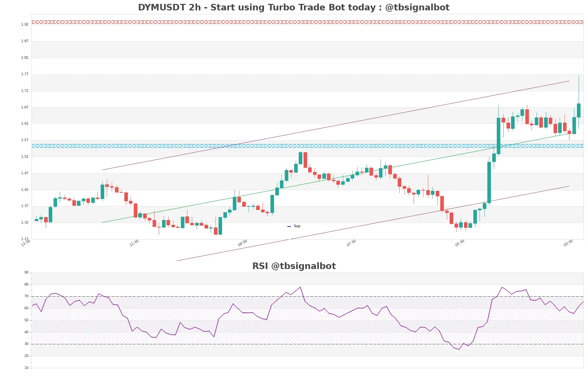Click the DYMUSDT 2h chart title

coord(294,7)
